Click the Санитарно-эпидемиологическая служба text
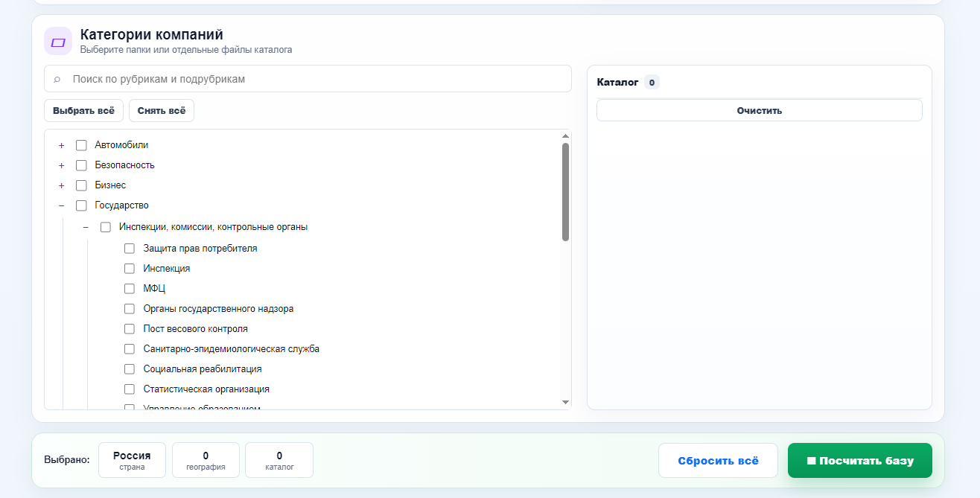980x498 pixels. click(232, 349)
